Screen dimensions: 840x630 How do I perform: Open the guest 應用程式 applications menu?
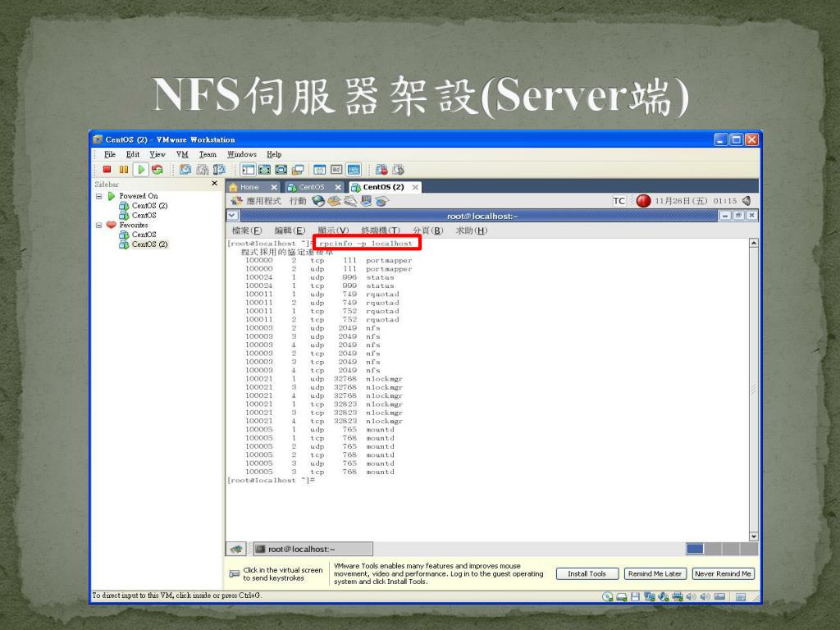(257, 201)
